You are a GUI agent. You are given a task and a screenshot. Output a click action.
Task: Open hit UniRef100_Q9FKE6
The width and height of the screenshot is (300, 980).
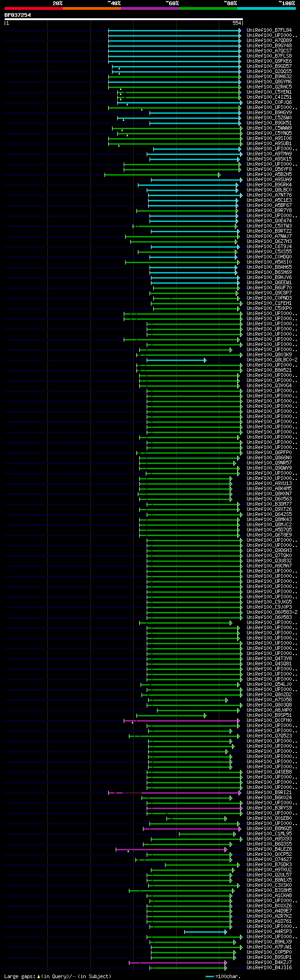(x=269, y=61)
